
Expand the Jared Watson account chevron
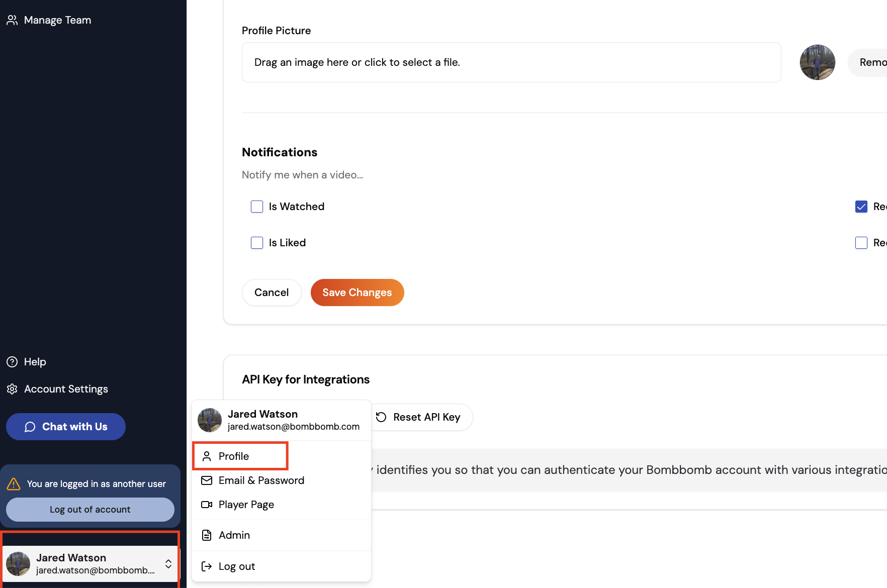coord(168,564)
